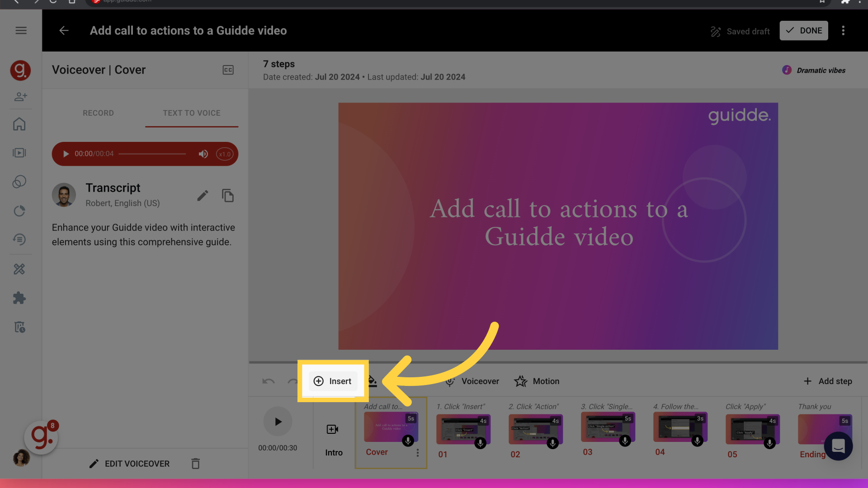Open circular arrow insights icon in sidebar
This screenshot has width=868, height=488.
click(x=19, y=211)
